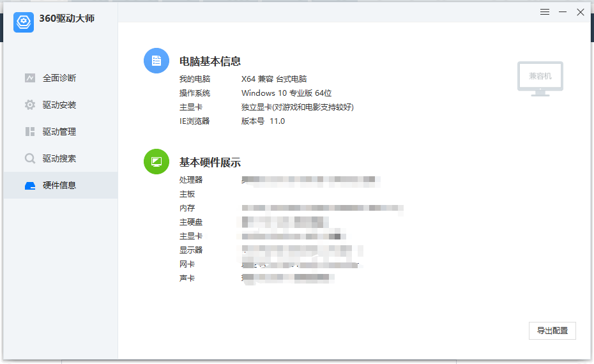Screen dimensions: 594x364
Task: Click the 版本号 11.0 value
Action: [263, 121]
